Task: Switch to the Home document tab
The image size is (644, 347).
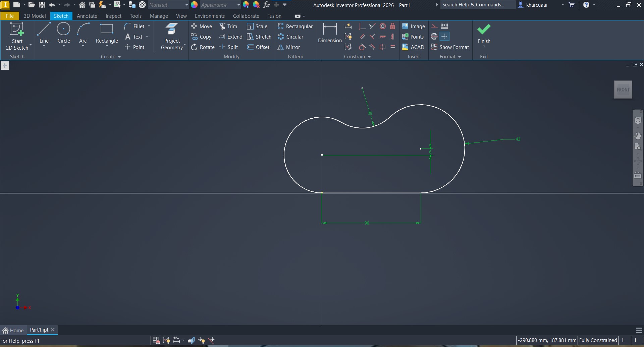Action: (x=13, y=330)
